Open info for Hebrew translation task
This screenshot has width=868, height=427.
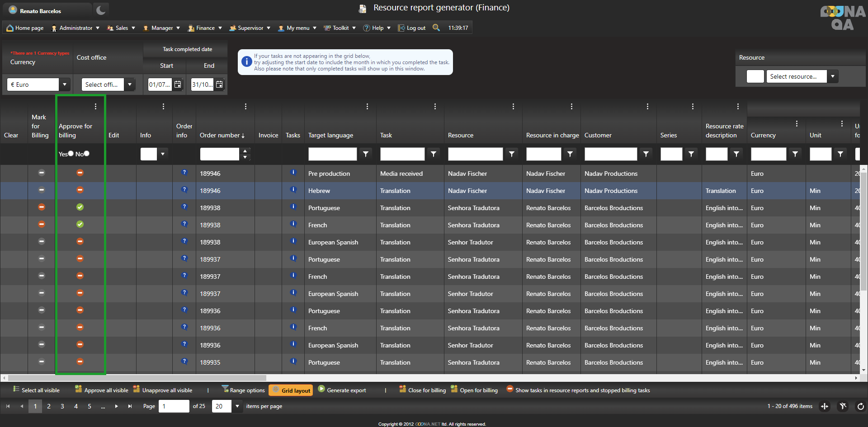[293, 190]
